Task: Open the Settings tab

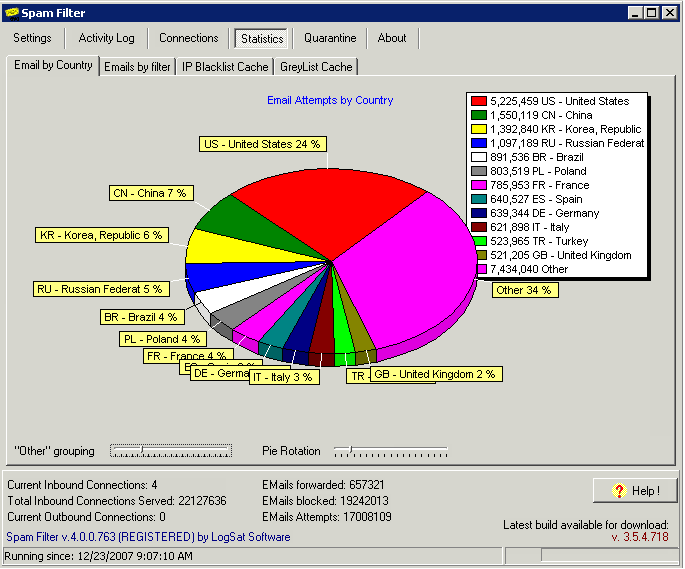Action: coord(33,38)
